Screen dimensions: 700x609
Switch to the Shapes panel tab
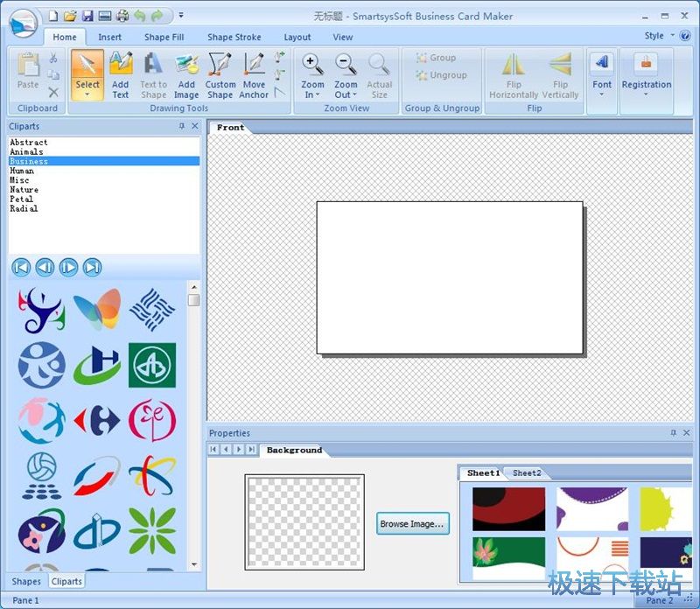coord(26,581)
